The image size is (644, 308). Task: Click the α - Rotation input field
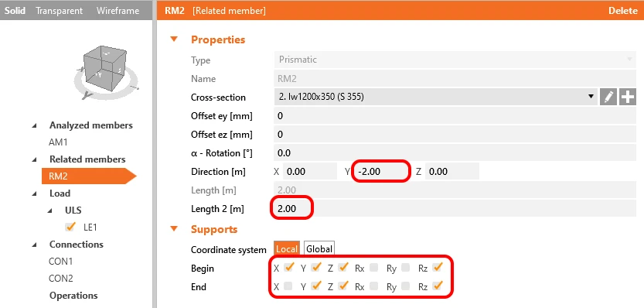[455, 153]
